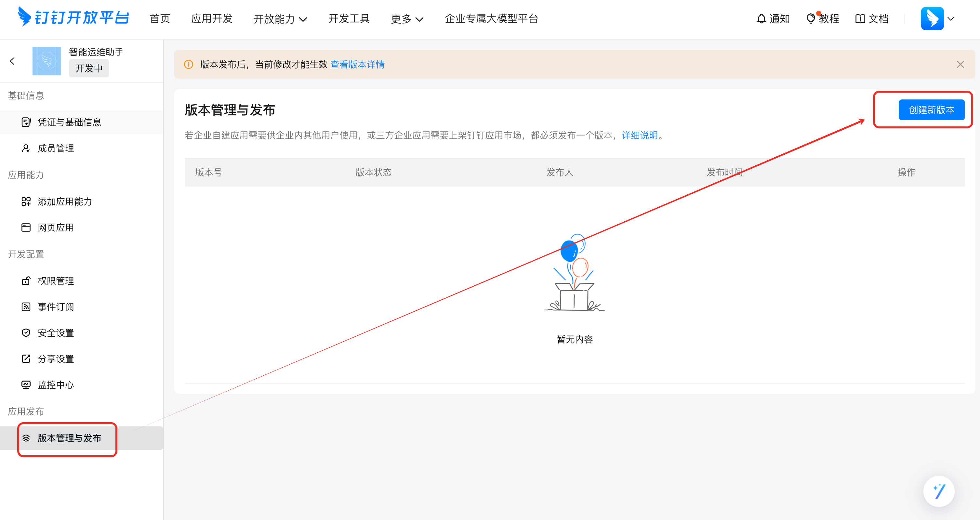Expand the 更多 dropdown menu

pyautogui.click(x=407, y=19)
